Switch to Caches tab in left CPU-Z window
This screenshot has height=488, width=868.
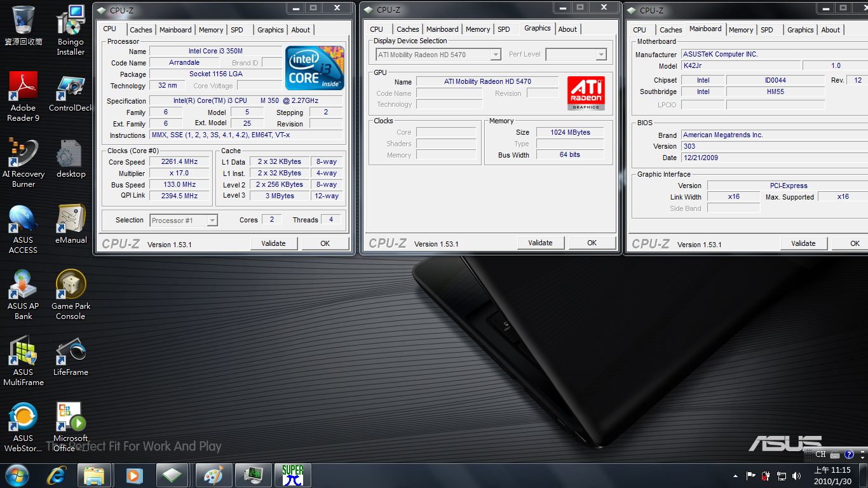(x=141, y=30)
